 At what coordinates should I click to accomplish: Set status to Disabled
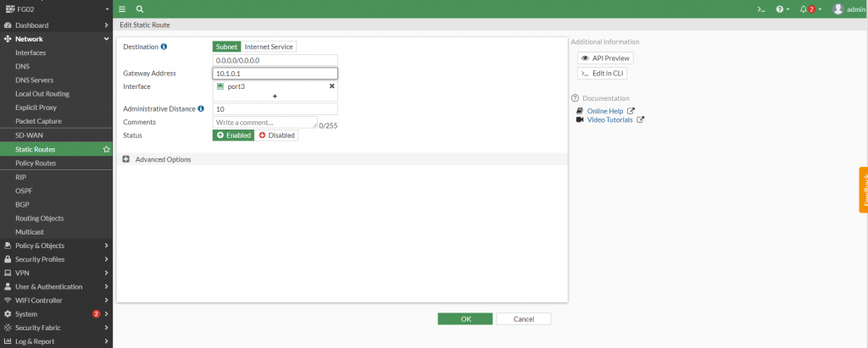click(x=276, y=135)
